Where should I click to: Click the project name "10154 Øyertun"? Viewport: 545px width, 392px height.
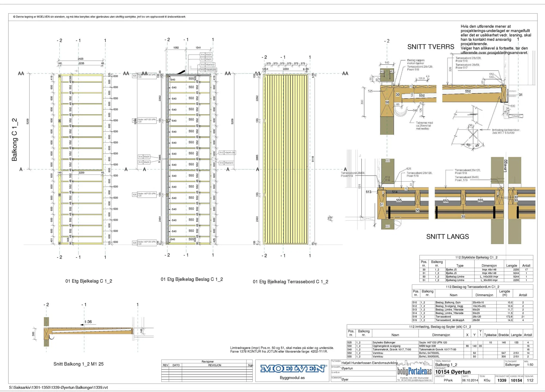point(453,372)
